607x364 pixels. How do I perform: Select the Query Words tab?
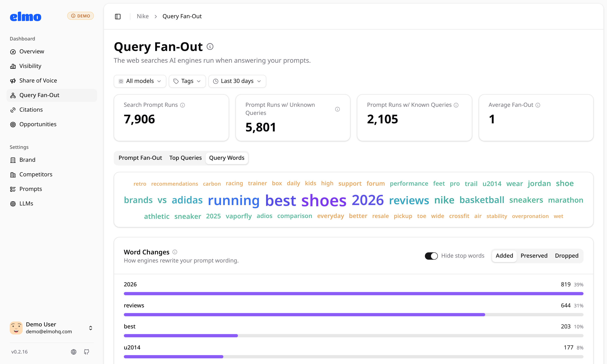pos(227,158)
